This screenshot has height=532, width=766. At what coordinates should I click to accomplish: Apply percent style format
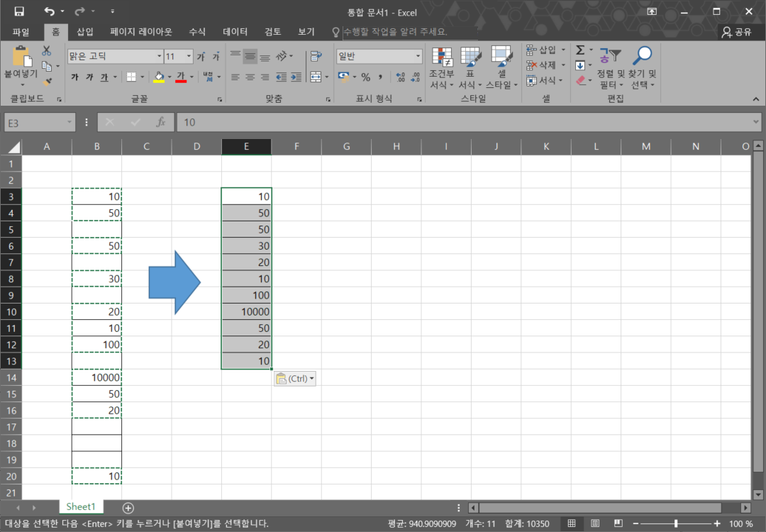(365, 77)
